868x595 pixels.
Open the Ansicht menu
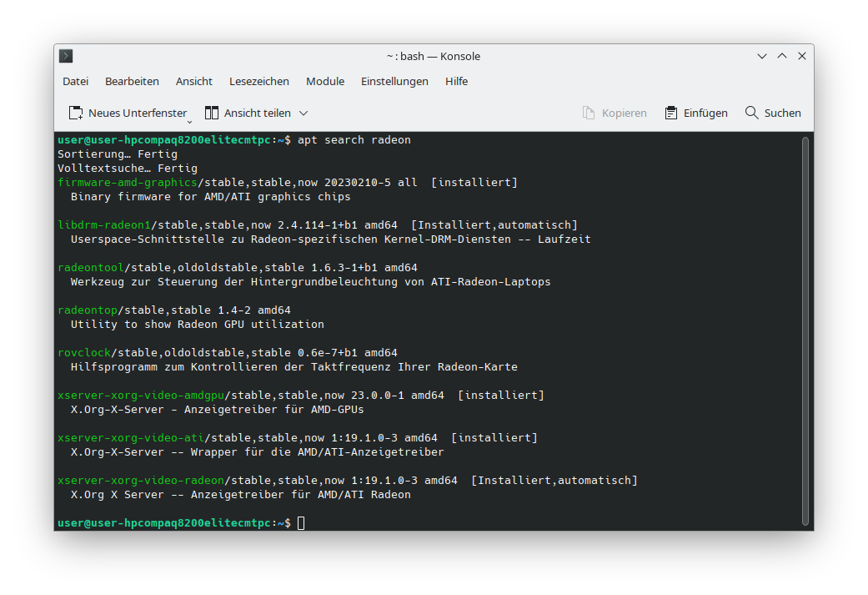coord(193,81)
